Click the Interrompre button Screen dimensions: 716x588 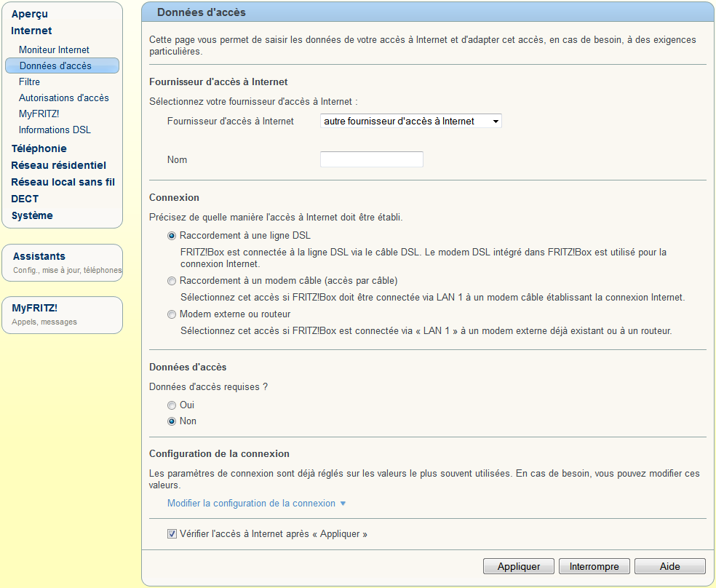594,566
